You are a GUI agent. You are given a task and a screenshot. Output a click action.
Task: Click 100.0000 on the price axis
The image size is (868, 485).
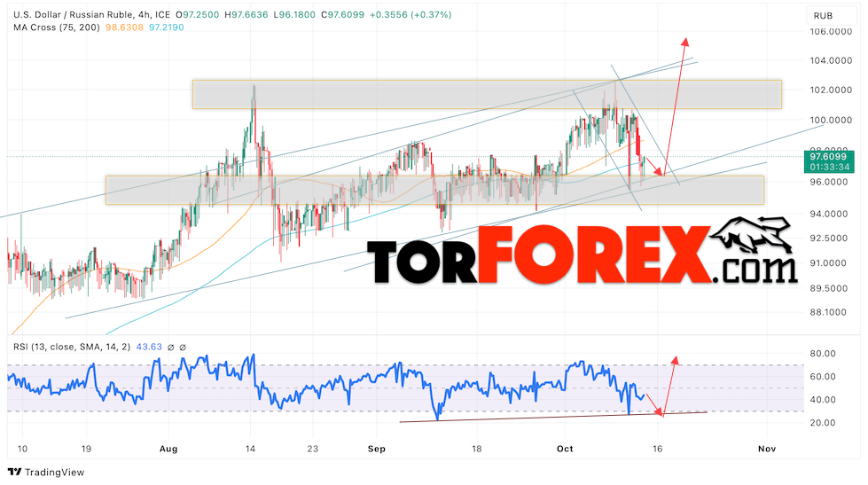point(831,121)
